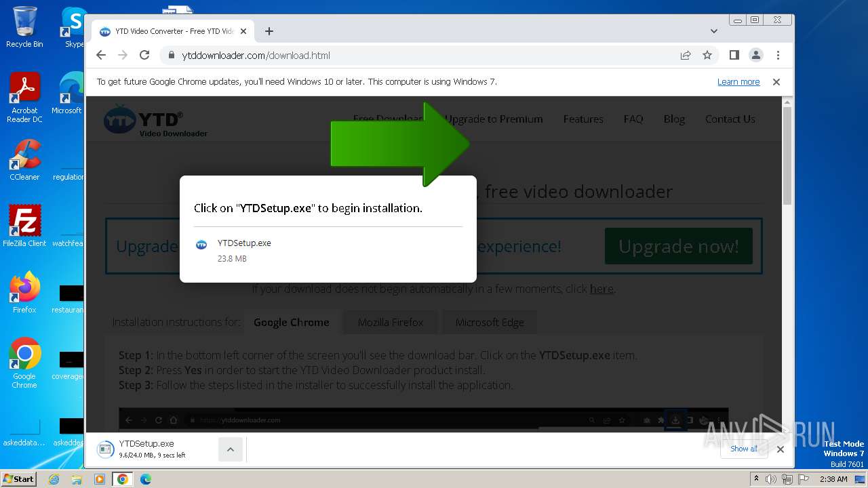Image resolution: width=868 pixels, height=488 pixels.
Task: Open the Recycle Bin desktop icon
Action: pyautogui.click(x=24, y=27)
